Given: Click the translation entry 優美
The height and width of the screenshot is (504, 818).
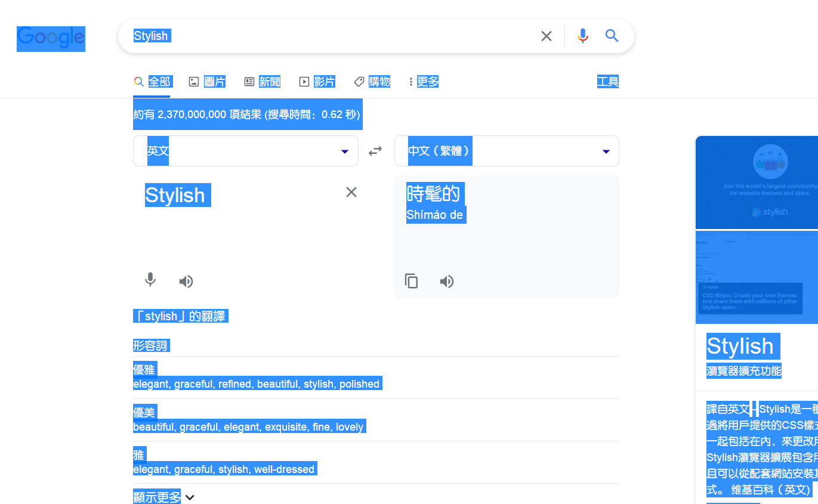Looking at the screenshot, I should [144, 412].
